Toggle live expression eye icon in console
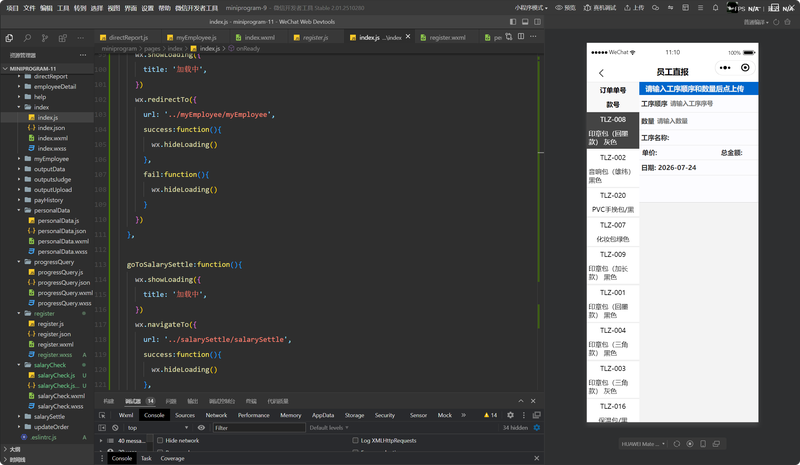 [201, 428]
